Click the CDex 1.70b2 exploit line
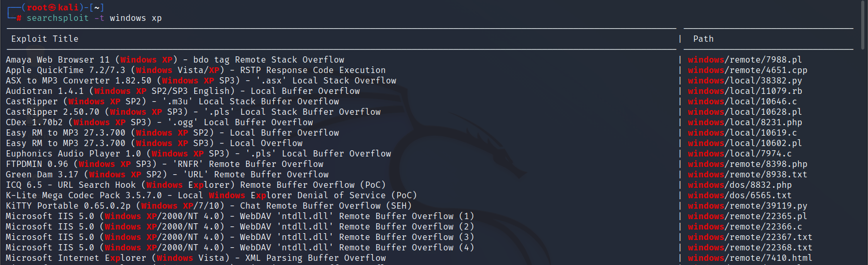Image resolution: width=868 pixels, height=265 pixels. coord(159,123)
